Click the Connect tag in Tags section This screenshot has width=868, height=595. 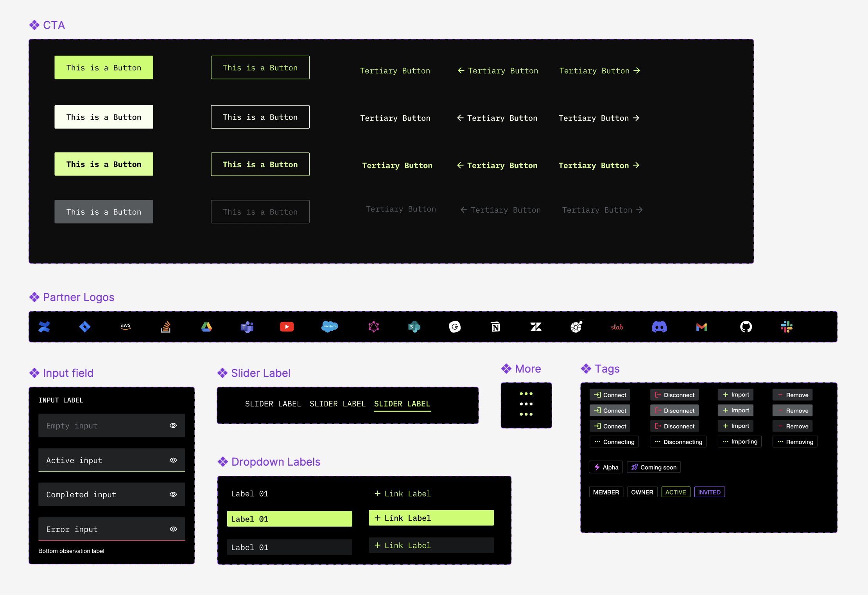click(610, 394)
